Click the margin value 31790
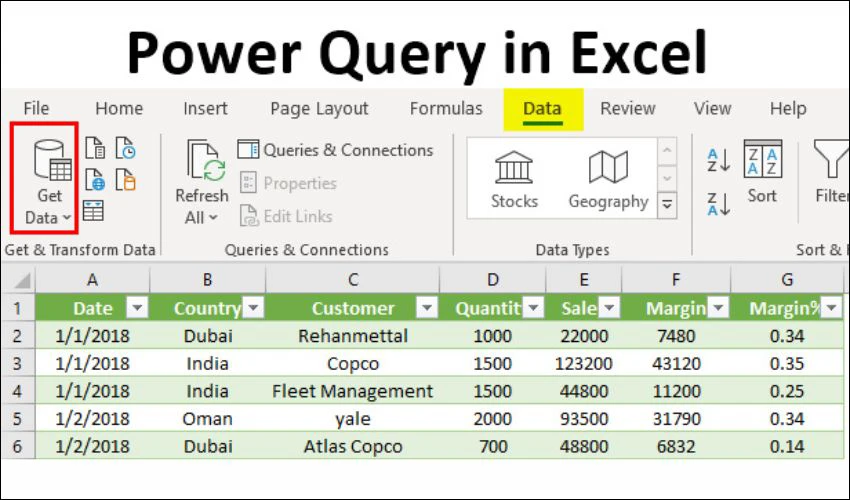This screenshot has height=500, width=850. (676, 419)
